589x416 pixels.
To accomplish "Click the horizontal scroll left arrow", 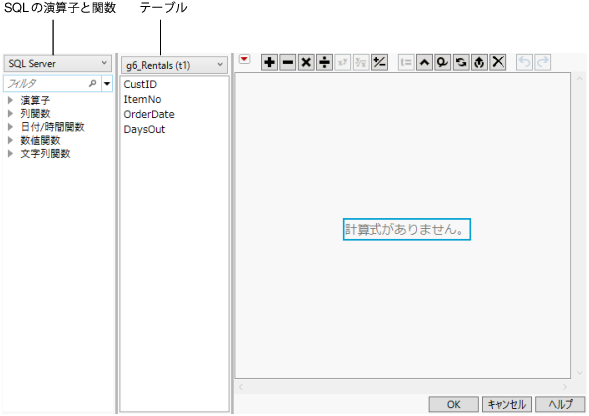I will [241, 387].
